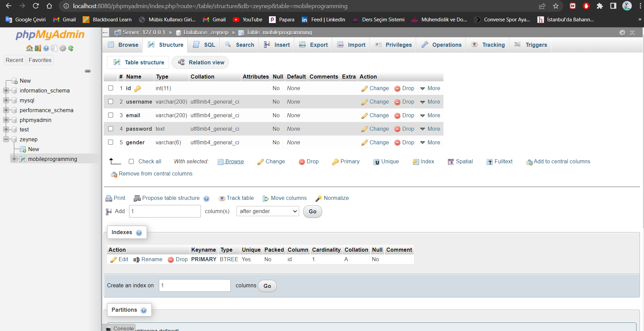Switch to the SQL tab
This screenshot has height=331, width=644.
204,45
